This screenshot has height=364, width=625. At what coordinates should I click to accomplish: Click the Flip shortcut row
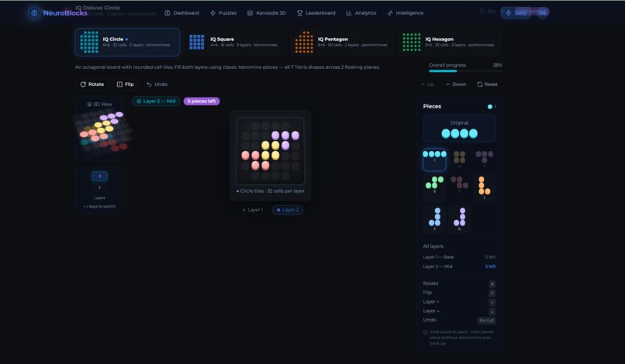pos(459,293)
